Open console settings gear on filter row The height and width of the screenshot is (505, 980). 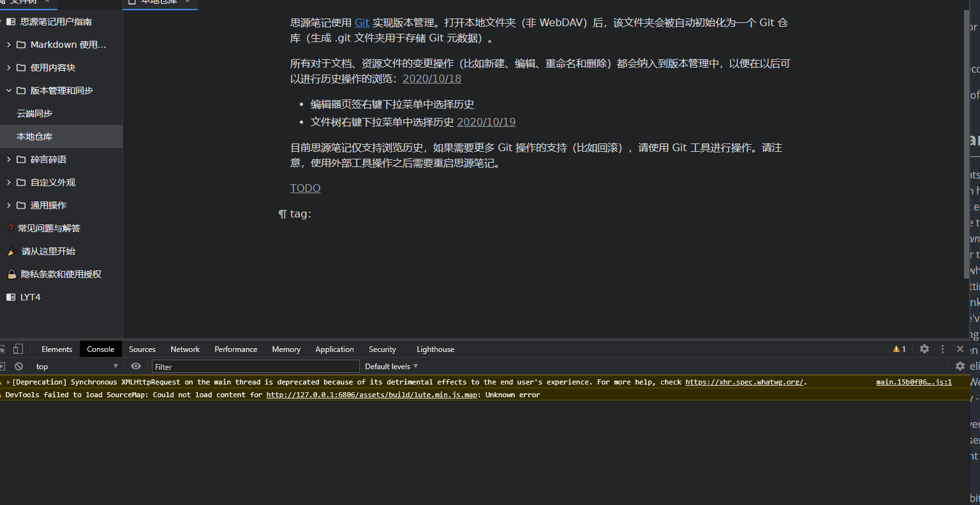[x=960, y=366]
